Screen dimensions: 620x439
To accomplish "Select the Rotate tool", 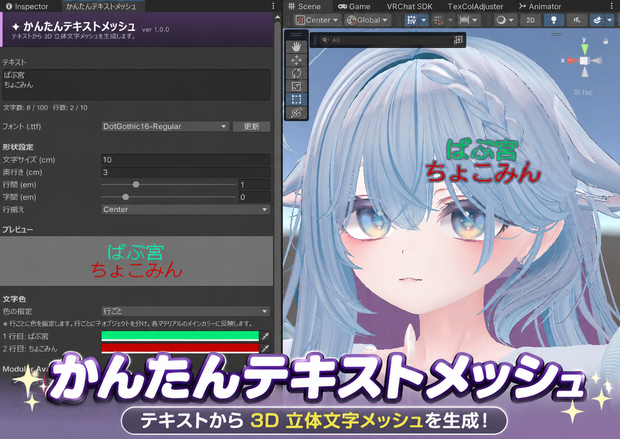I will point(296,73).
